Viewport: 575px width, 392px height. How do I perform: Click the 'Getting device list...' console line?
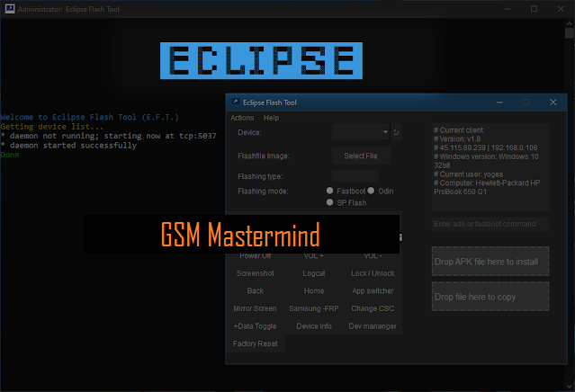51,127
